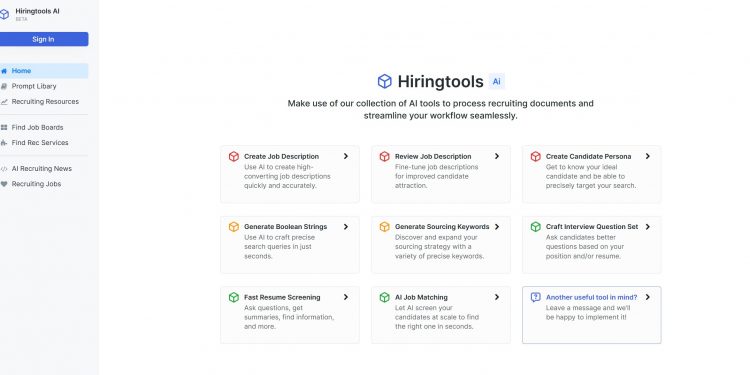Image resolution: width=750 pixels, height=375 pixels.
Task: Click the orange cube icon for Generate Boolean Strings
Action: [233, 227]
